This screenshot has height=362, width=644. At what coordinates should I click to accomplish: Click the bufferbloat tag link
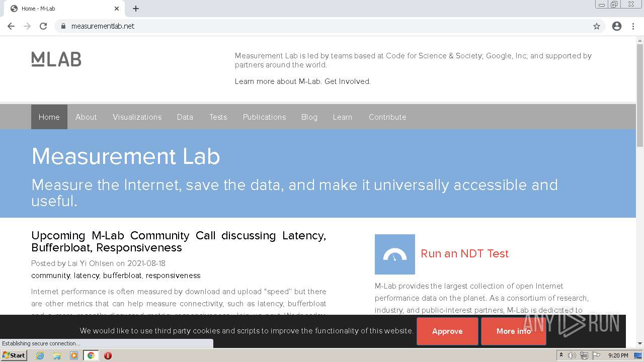click(x=123, y=276)
